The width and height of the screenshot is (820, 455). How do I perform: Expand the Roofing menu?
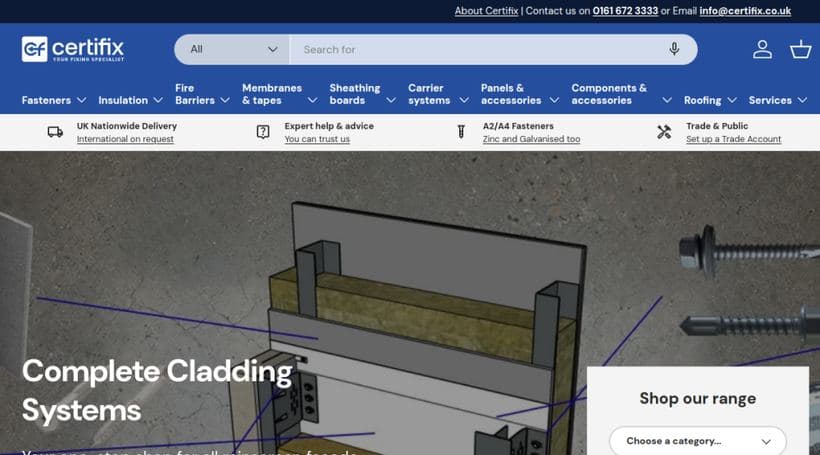pyautogui.click(x=710, y=100)
